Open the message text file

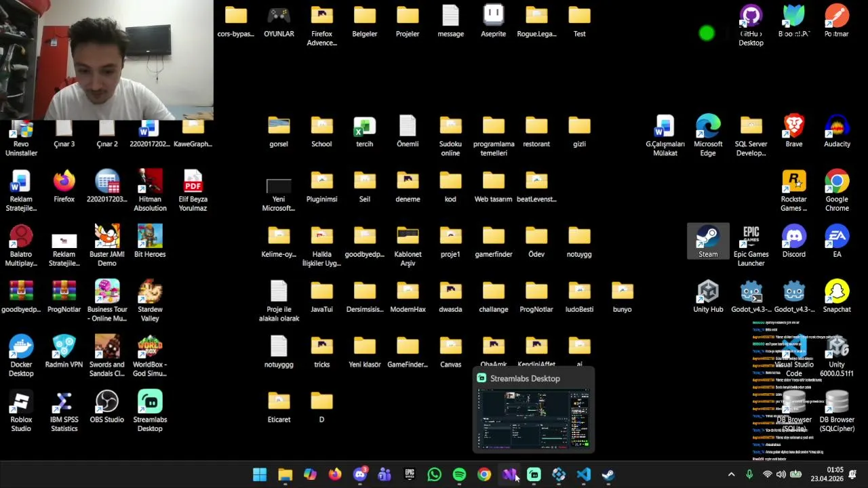point(450,20)
